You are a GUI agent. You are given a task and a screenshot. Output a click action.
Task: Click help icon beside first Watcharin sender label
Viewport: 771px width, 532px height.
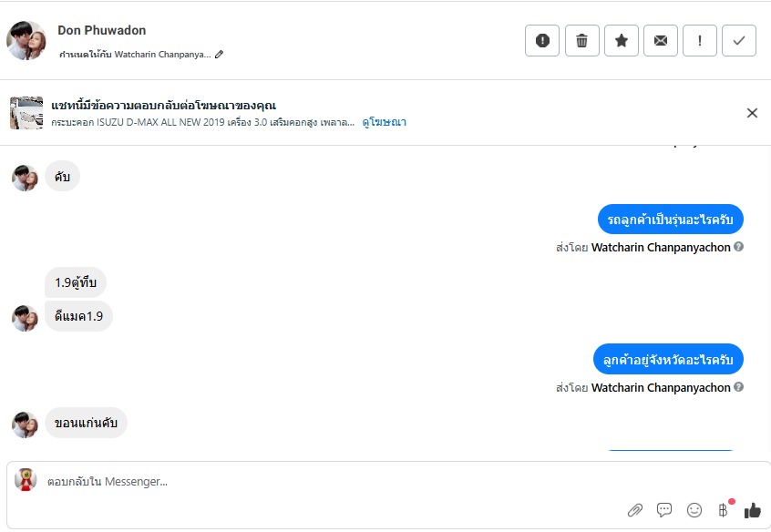click(x=739, y=247)
